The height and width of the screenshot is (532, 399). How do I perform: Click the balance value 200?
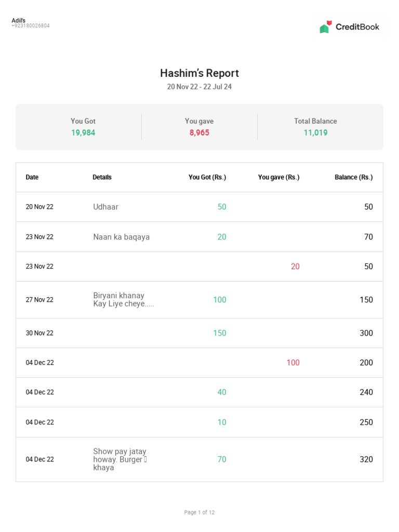[366, 362]
